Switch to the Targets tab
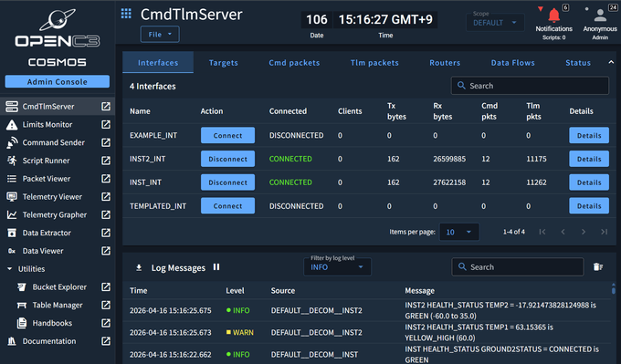621x364 pixels. click(x=224, y=63)
